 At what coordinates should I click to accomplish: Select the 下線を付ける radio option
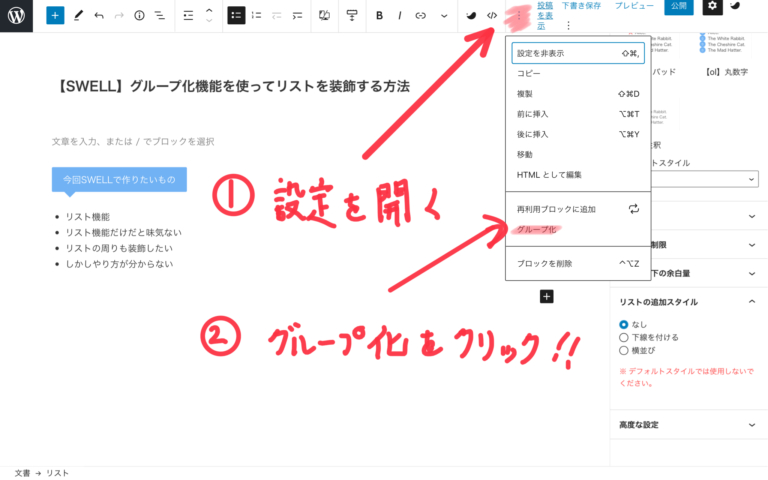(x=624, y=337)
